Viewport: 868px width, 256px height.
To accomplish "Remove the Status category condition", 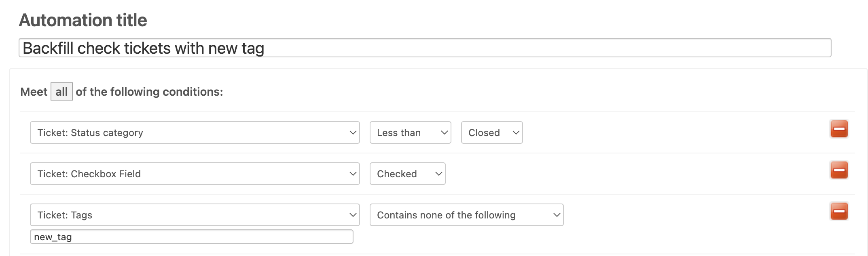I will [839, 129].
